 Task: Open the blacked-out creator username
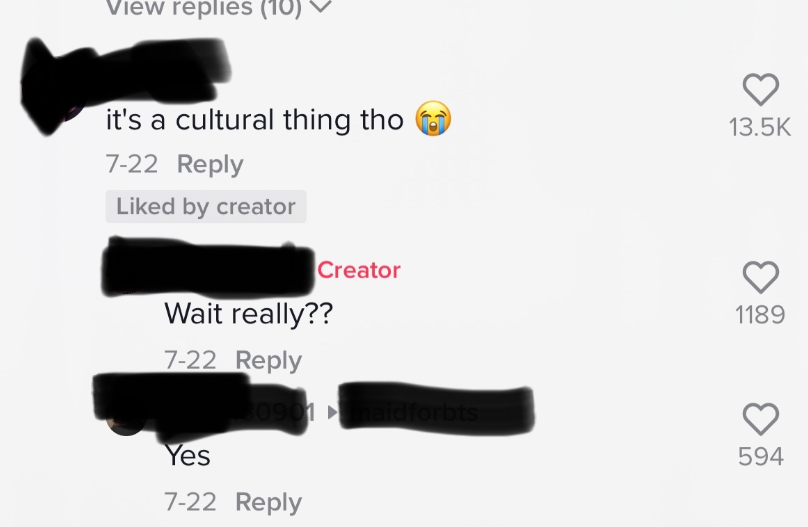208,267
